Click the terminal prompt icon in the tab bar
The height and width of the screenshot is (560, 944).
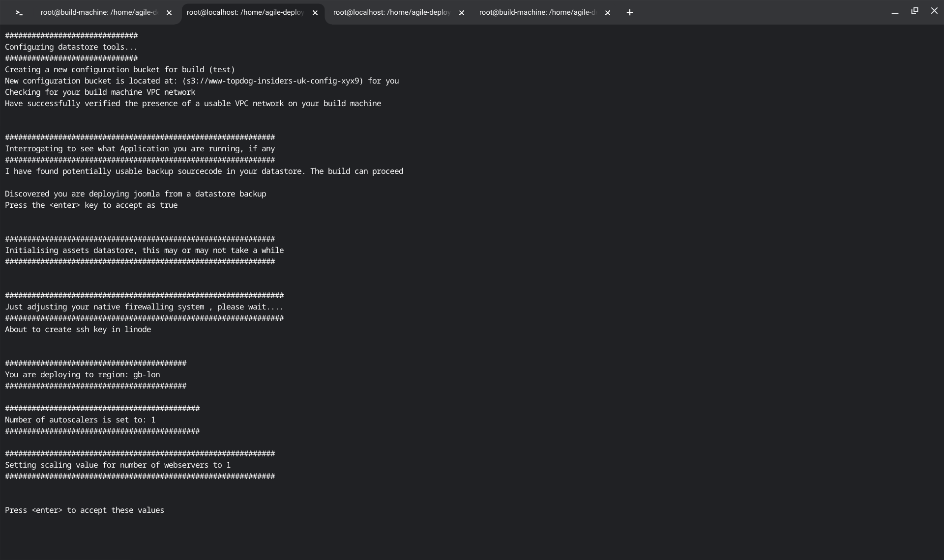[x=19, y=13]
